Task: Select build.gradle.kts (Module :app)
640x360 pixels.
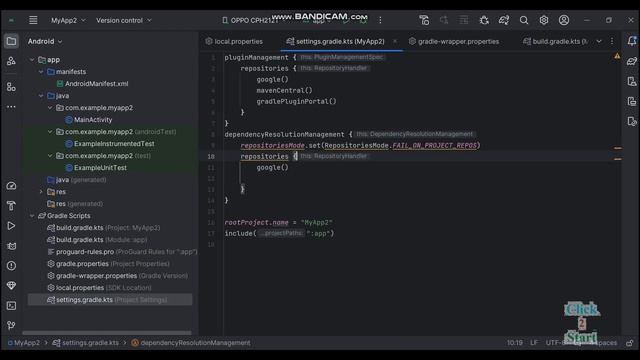Action: [97, 240]
